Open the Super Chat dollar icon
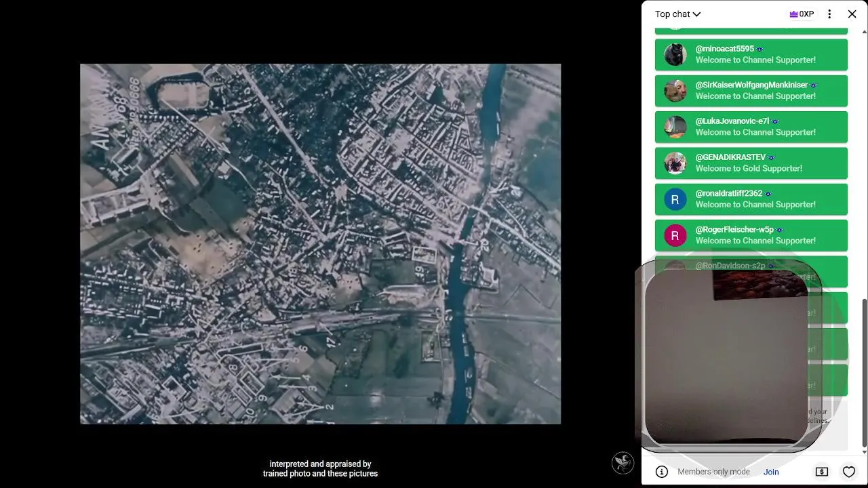The image size is (868, 488). [822, 472]
